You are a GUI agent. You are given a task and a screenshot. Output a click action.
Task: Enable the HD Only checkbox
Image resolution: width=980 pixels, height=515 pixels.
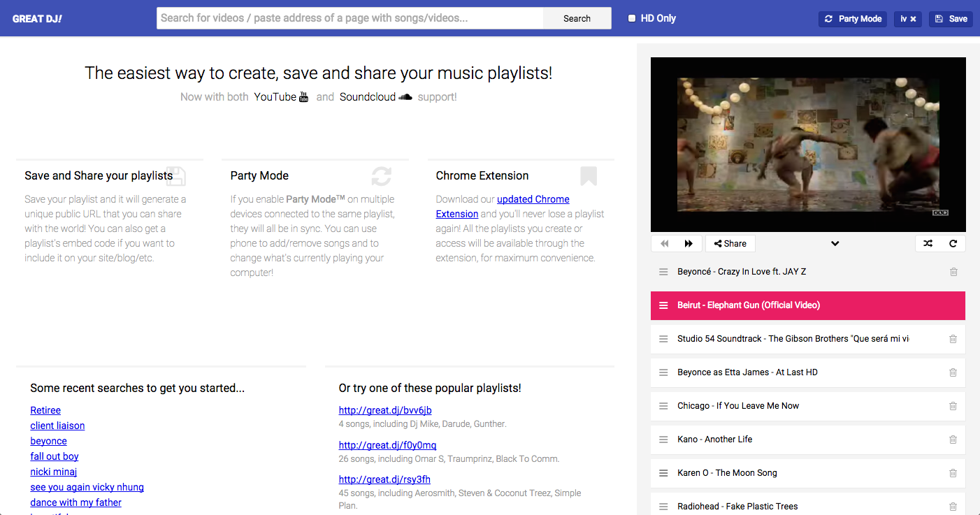click(x=632, y=18)
